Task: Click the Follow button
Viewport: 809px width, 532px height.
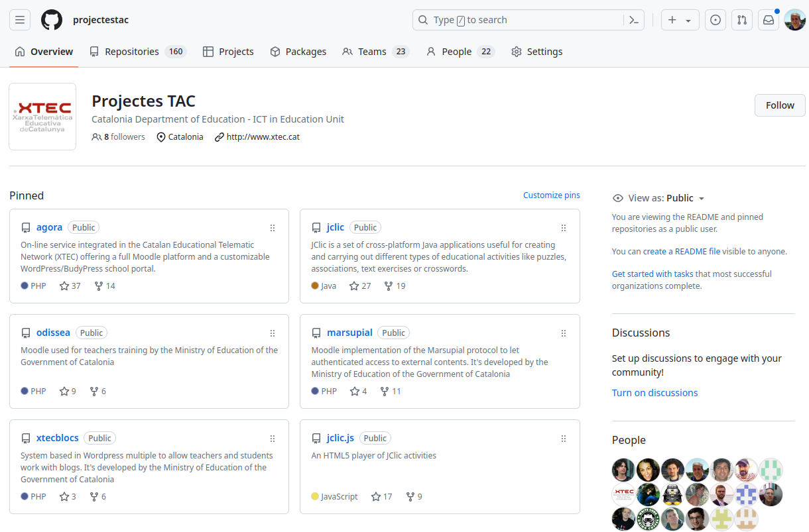Action: click(x=780, y=105)
